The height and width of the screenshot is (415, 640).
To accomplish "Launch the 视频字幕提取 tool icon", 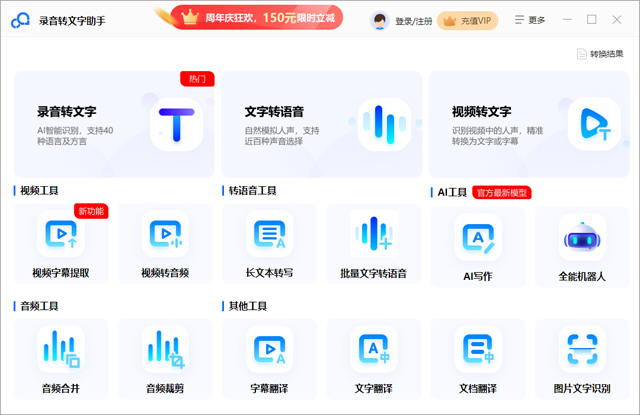I will click(x=61, y=234).
